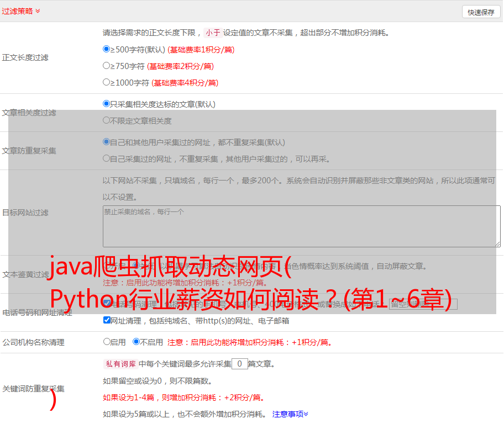The width and height of the screenshot is (504, 424).
Task: Expand the 注意事项 link
Action: tap(290, 415)
